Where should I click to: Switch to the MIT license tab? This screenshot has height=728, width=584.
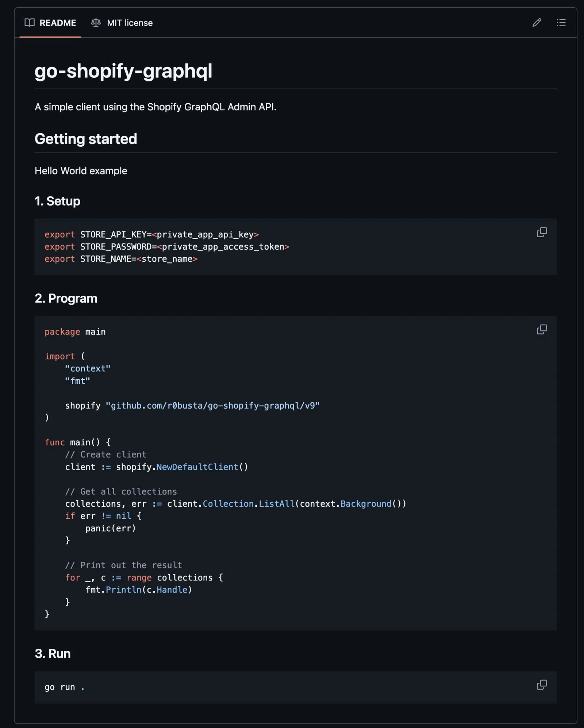coord(122,23)
